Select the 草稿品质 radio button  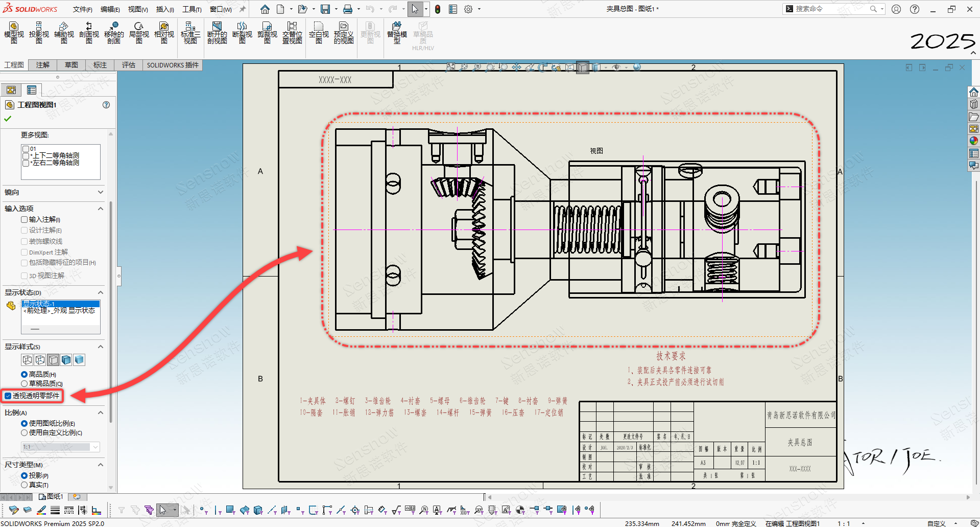25,383
